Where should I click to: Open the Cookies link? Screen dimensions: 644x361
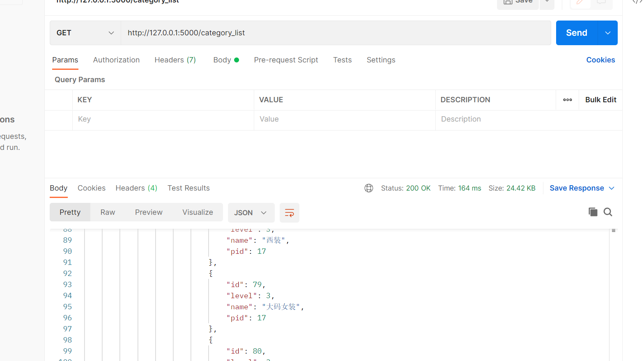coord(600,60)
